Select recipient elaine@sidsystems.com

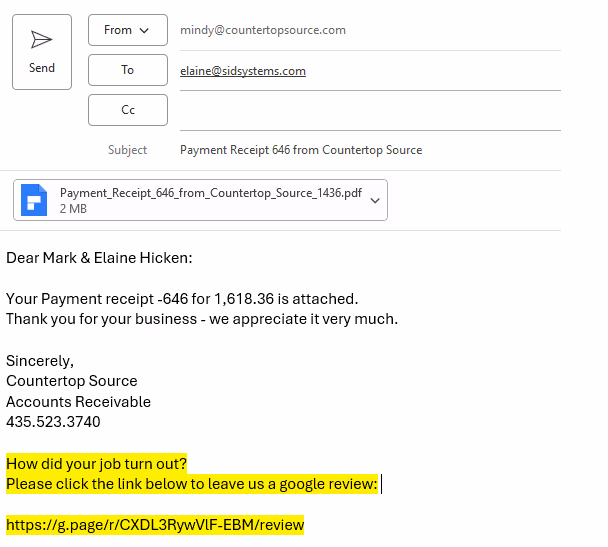243,71
